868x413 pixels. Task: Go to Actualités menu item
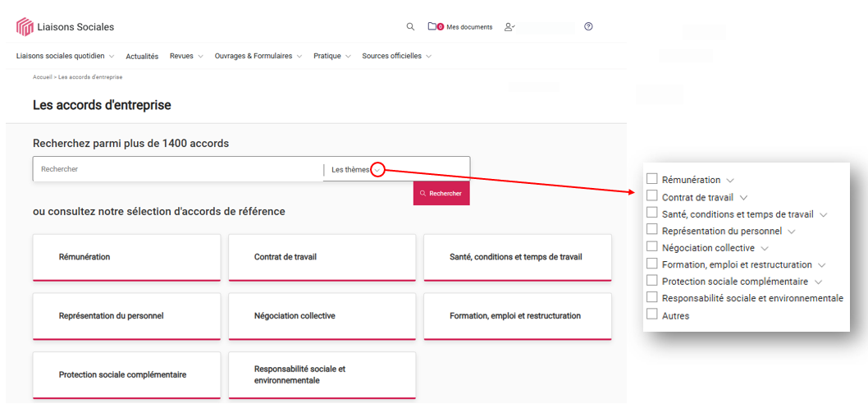tap(142, 57)
